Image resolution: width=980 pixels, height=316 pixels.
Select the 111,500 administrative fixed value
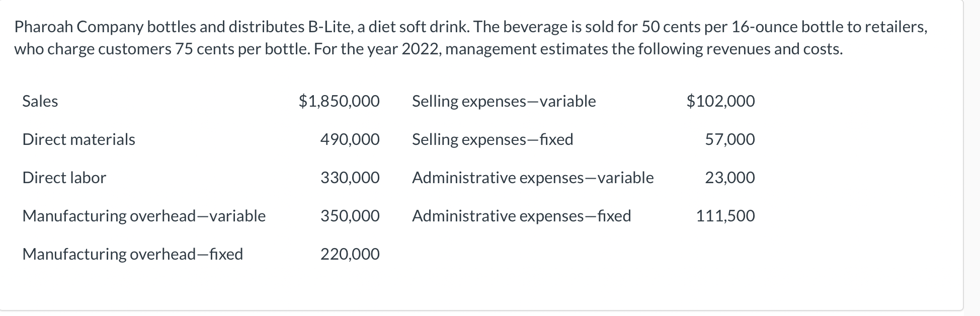pyautogui.click(x=725, y=216)
